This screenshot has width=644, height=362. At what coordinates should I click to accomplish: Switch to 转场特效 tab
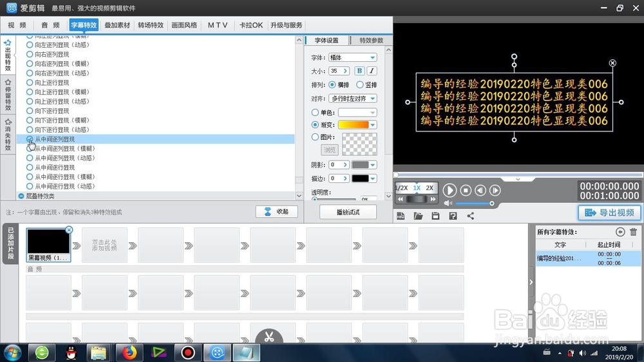(x=151, y=25)
